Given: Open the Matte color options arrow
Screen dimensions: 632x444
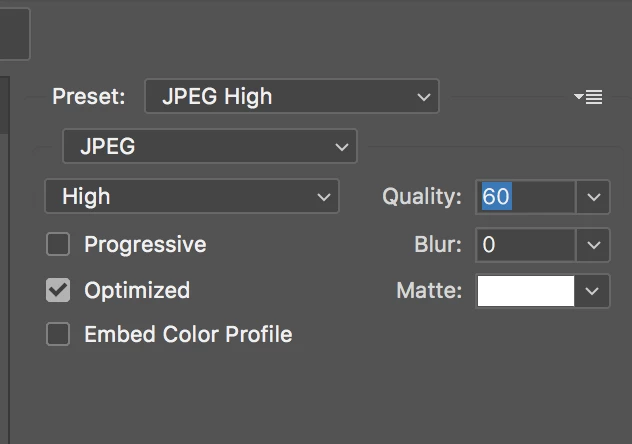Looking at the screenshot, I should [594, 291].
